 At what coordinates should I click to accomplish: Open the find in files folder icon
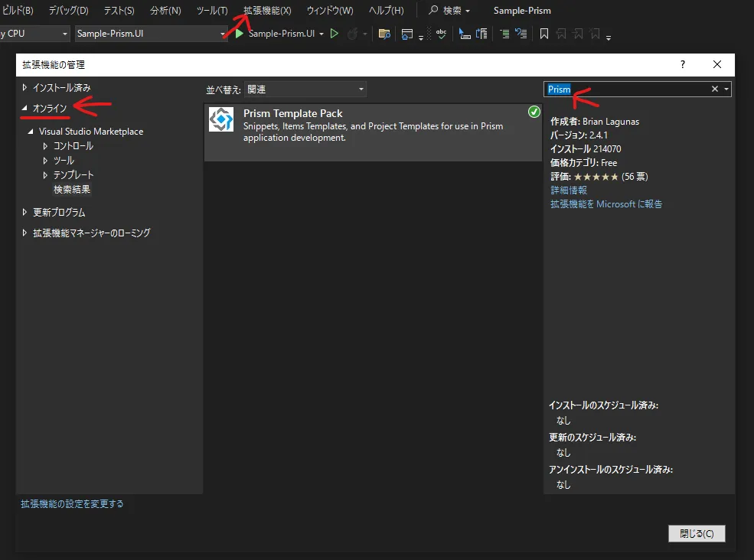click(x=384, y=34)
